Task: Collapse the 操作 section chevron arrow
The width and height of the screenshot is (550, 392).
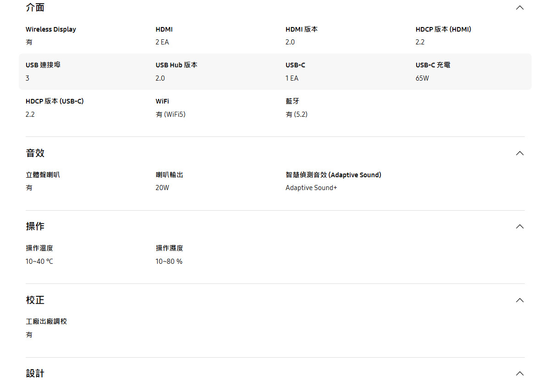Action: pos(519,227)
